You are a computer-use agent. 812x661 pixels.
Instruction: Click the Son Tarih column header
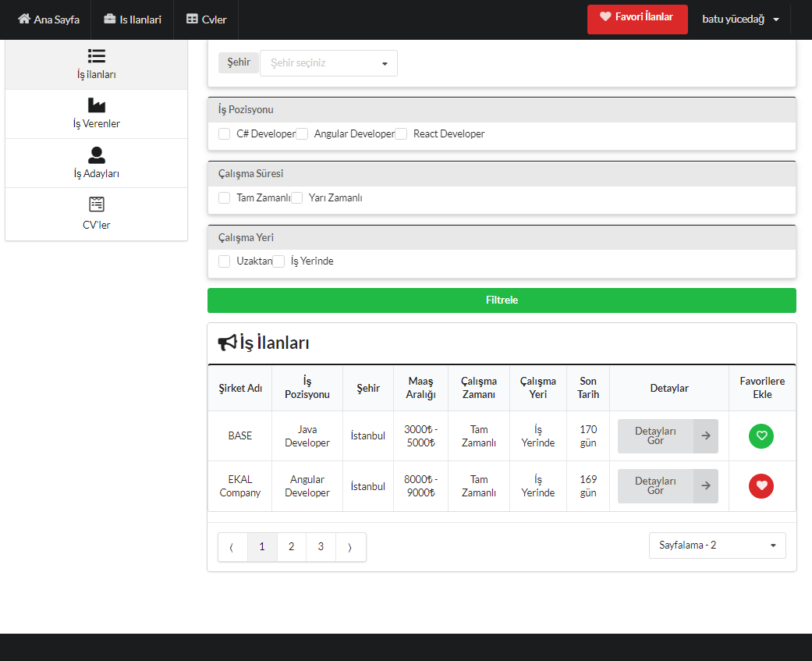(588, 388)
